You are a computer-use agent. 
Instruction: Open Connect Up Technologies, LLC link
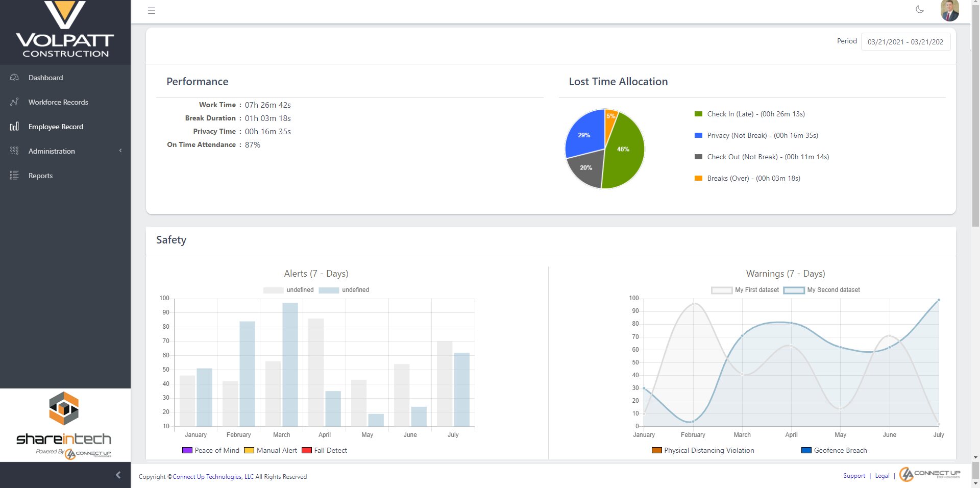point(213,477)
